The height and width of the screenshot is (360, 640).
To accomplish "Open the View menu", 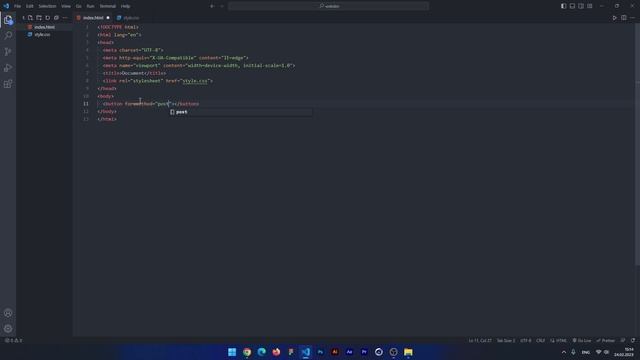I will (x=66, y=6).
